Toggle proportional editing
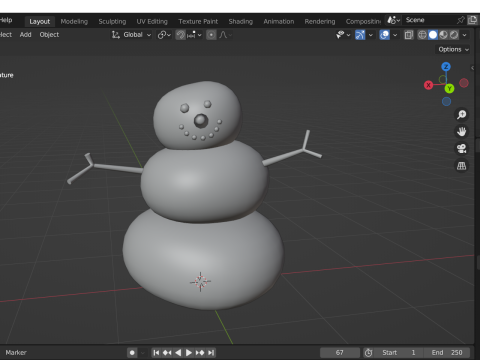This screenshot has width=480, height=360. click(211, 35)
